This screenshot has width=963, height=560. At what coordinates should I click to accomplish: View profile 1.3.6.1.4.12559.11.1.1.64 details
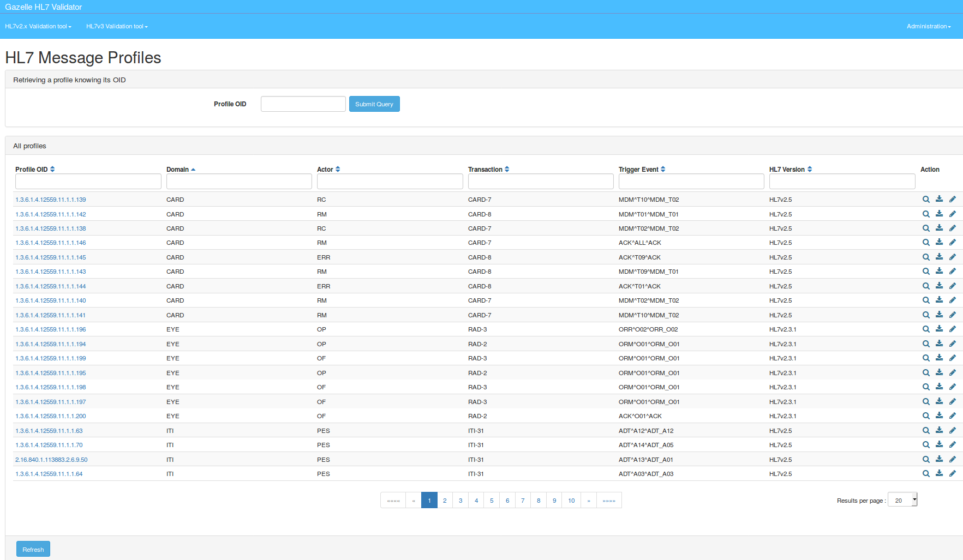click(926, 474)
